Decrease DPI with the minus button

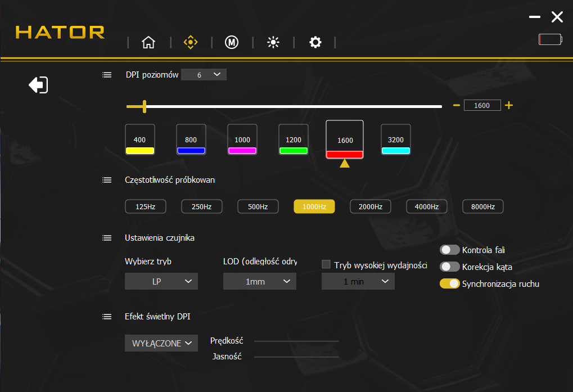(456, 105)
